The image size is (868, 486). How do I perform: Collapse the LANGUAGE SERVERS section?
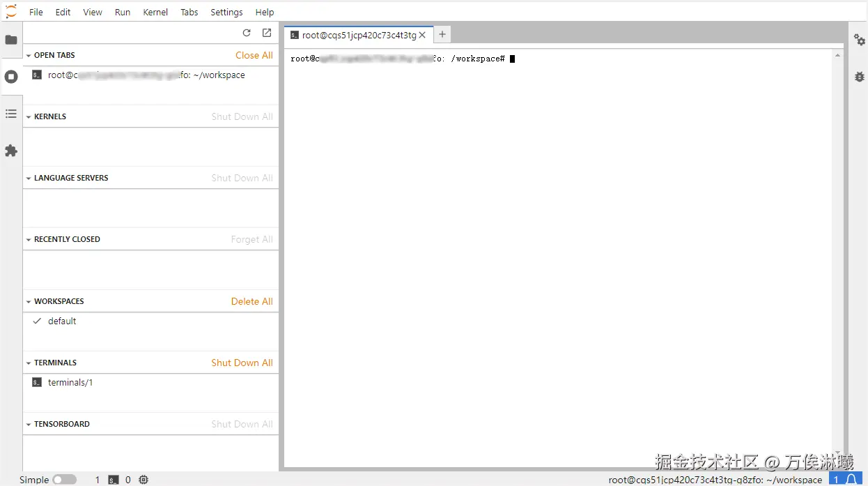pos(29,178)
